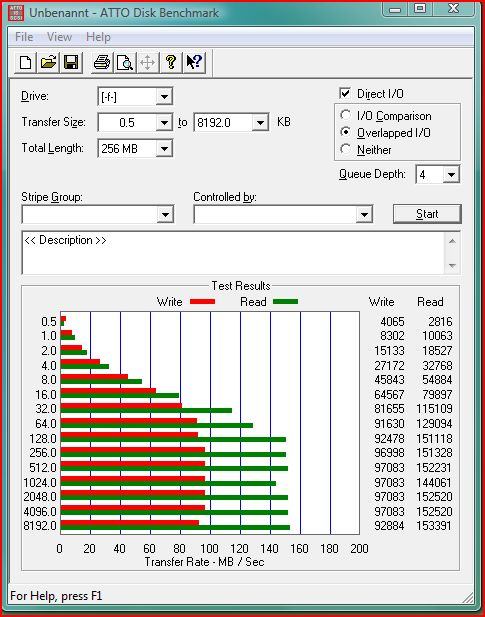Click the four-arrow move toolbar icon
Viewport: 485px width, 617px height.
coord(148,62)
